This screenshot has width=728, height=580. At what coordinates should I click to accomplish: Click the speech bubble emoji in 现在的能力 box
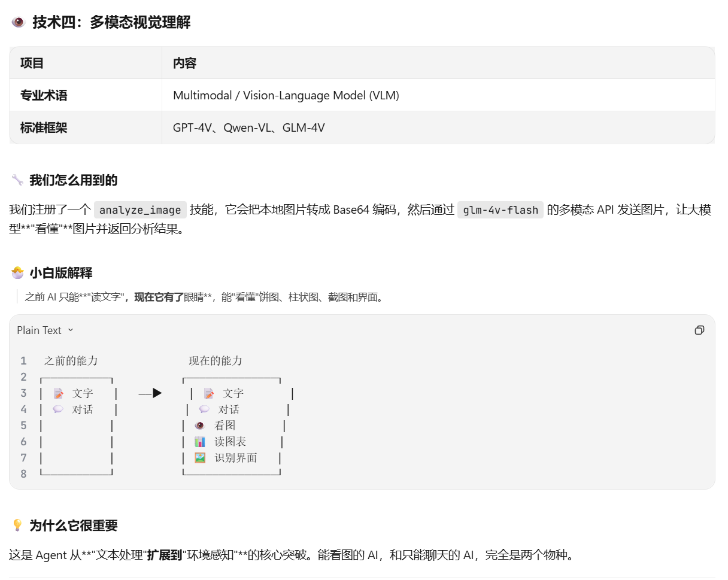click(204, 409)
